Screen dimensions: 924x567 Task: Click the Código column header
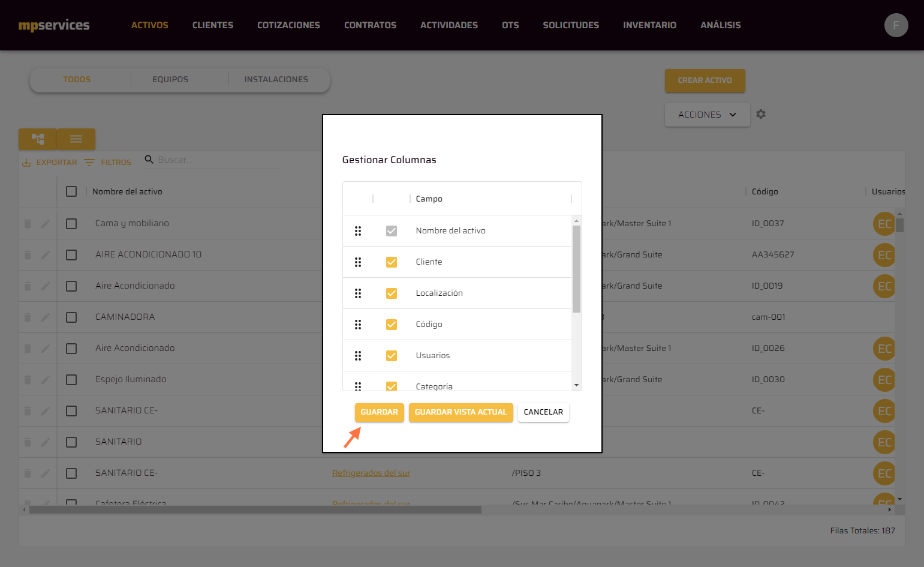tap(765, 191)
